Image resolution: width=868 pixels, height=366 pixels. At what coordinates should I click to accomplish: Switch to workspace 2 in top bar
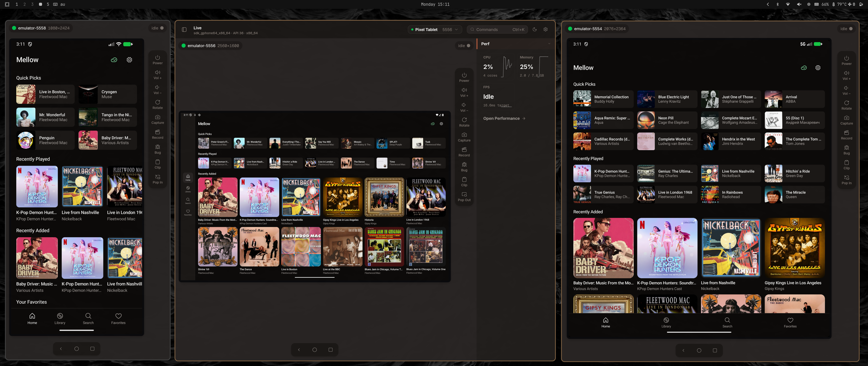click(24, 4)
